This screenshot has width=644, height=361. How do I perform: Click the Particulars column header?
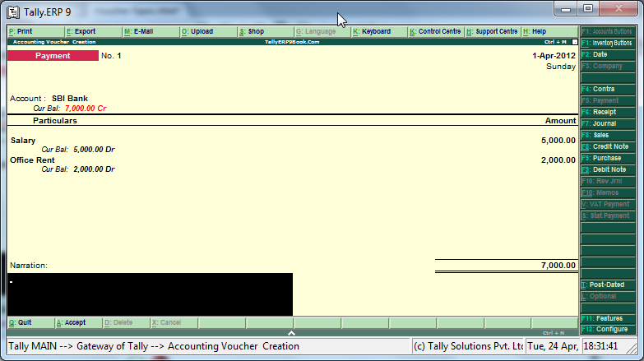click(55, 121)
